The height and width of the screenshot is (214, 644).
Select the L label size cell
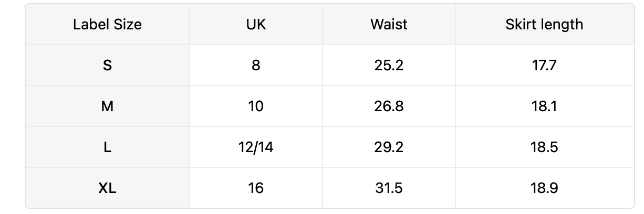click(108, 147)
